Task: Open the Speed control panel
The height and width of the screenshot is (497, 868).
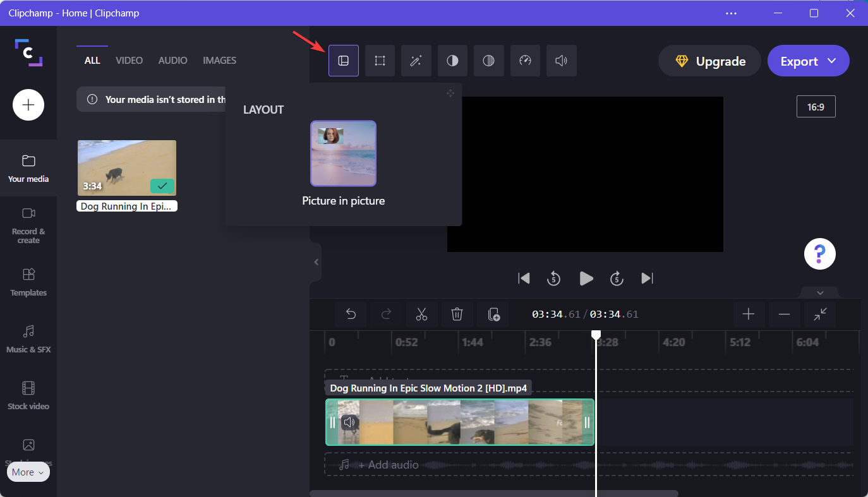Action: (525, 61)
